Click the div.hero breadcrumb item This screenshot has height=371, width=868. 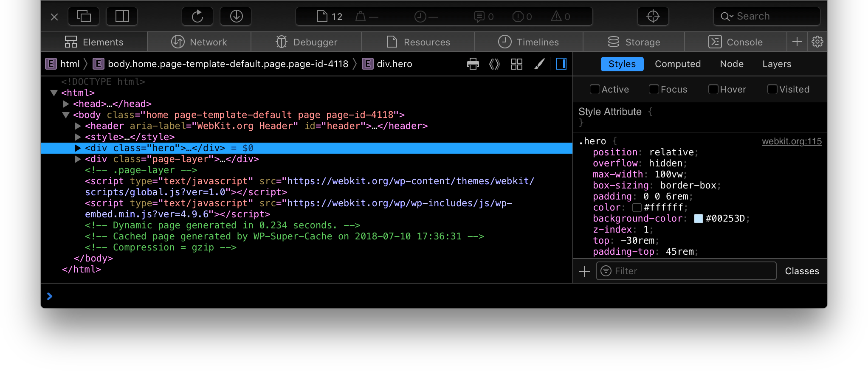[387, 64]
